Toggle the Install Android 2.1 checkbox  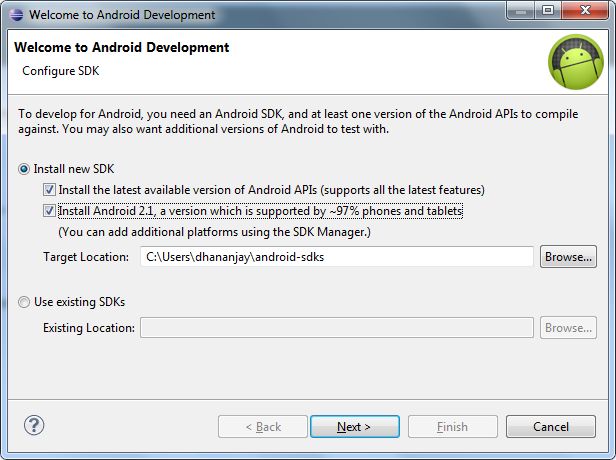(49, 212)
